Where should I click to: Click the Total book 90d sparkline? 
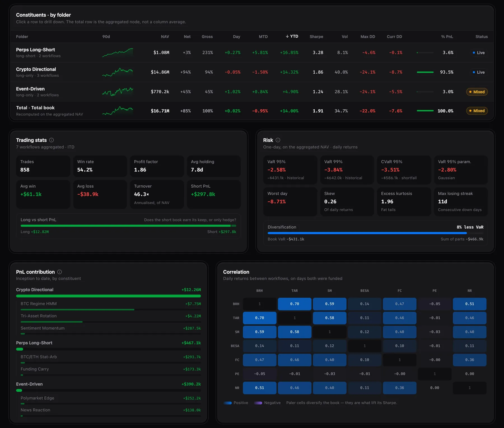(x=118, y=111)
